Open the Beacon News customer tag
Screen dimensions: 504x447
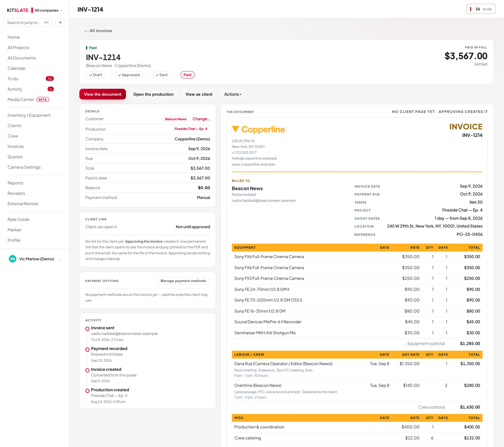[176, 119]
